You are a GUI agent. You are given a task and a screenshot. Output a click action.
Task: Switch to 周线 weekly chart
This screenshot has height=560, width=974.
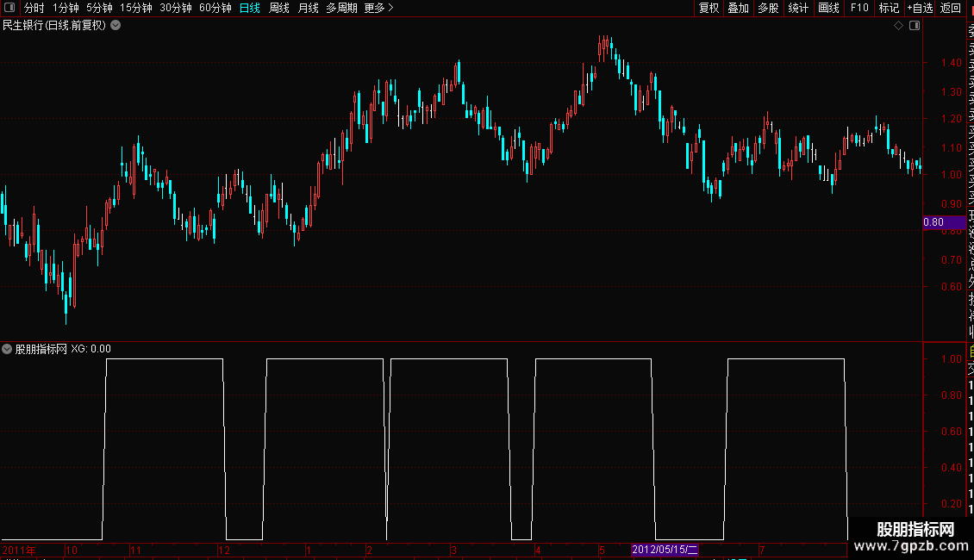tap(279, 8)
